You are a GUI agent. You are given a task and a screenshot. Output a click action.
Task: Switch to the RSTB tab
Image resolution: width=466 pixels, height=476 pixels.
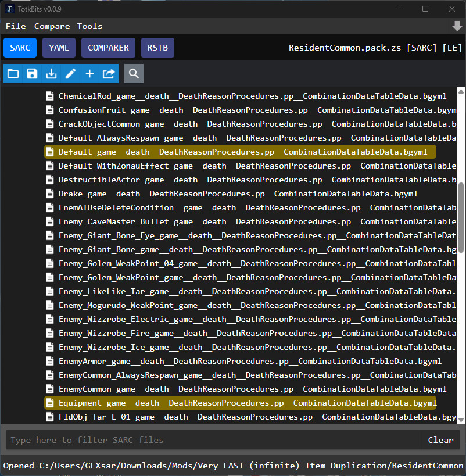[157, 48]
